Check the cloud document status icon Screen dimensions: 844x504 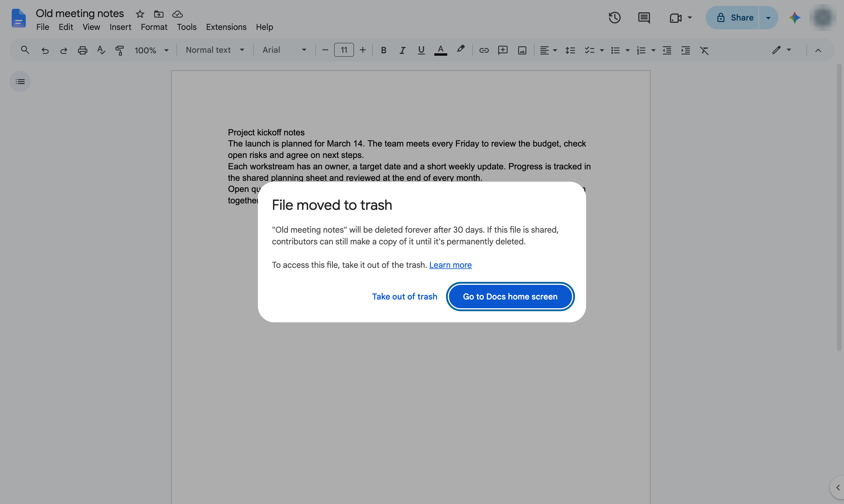pyautogui.click(x=178, y=14)
